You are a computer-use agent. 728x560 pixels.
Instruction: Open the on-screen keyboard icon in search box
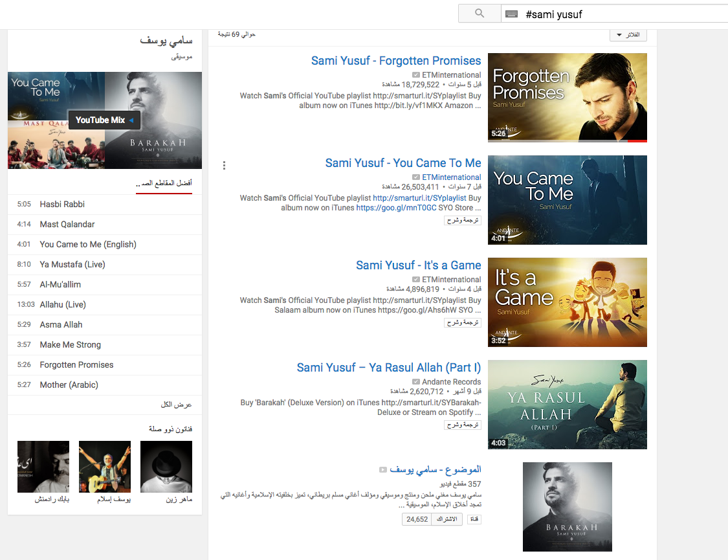(x=512, y=14)
